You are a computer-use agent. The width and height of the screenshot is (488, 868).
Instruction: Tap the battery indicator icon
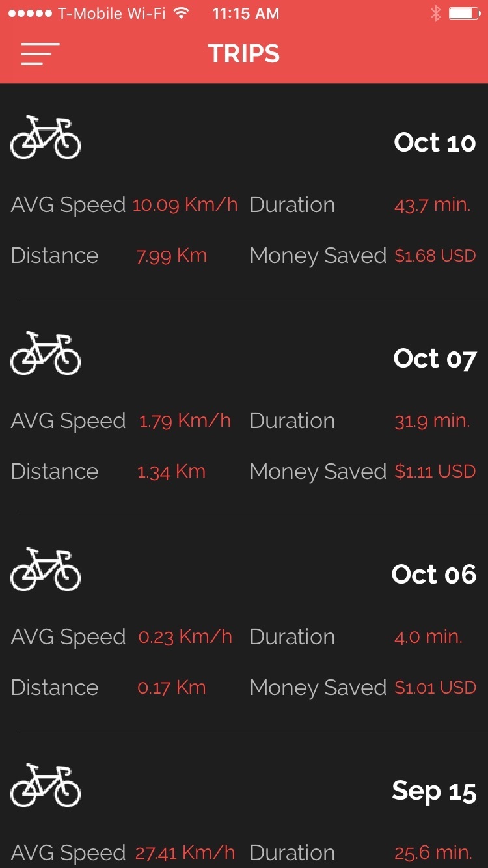click(x=464, y=14)
